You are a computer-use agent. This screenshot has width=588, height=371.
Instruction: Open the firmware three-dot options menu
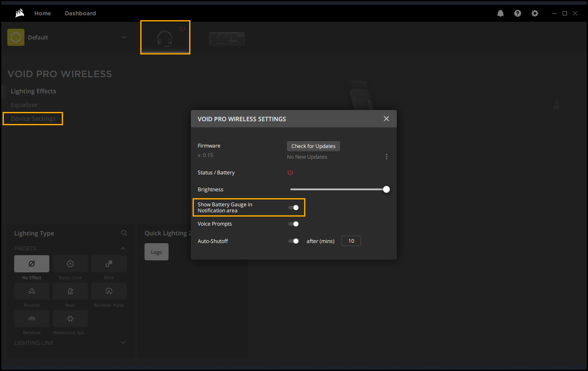(x=386, y=157)
